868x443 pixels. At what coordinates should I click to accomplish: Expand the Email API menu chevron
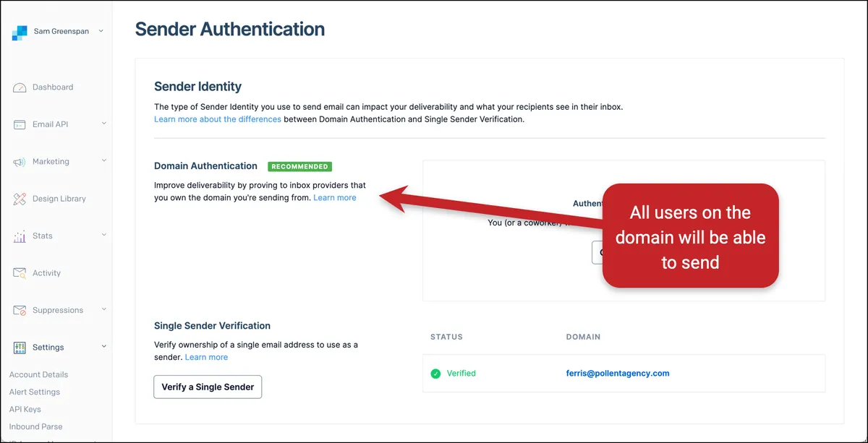(x=103, y=124)
